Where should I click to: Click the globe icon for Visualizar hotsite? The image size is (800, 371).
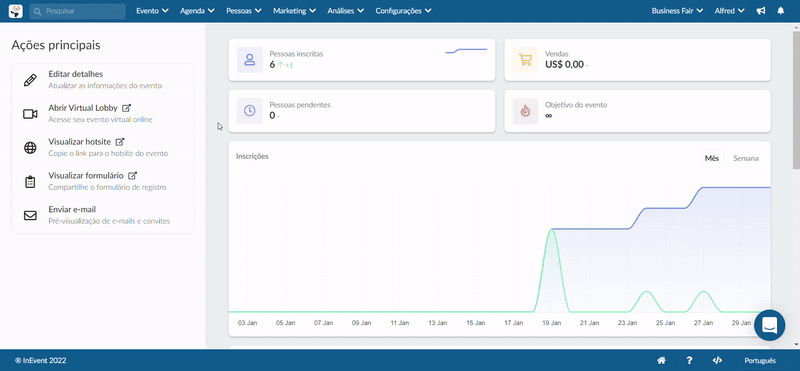pyautogui.click(x=30, y=148)
